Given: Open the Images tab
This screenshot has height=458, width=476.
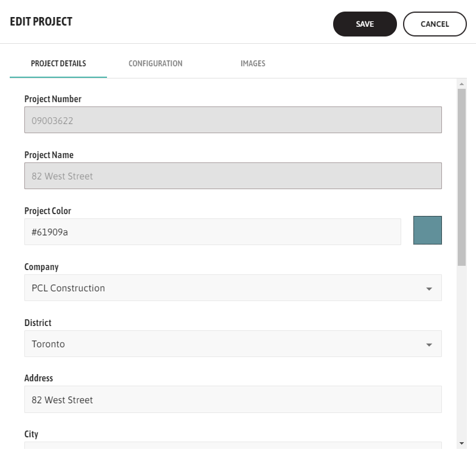Looking at the screenshot, I should pyautogui.click(x=253, y=63).
